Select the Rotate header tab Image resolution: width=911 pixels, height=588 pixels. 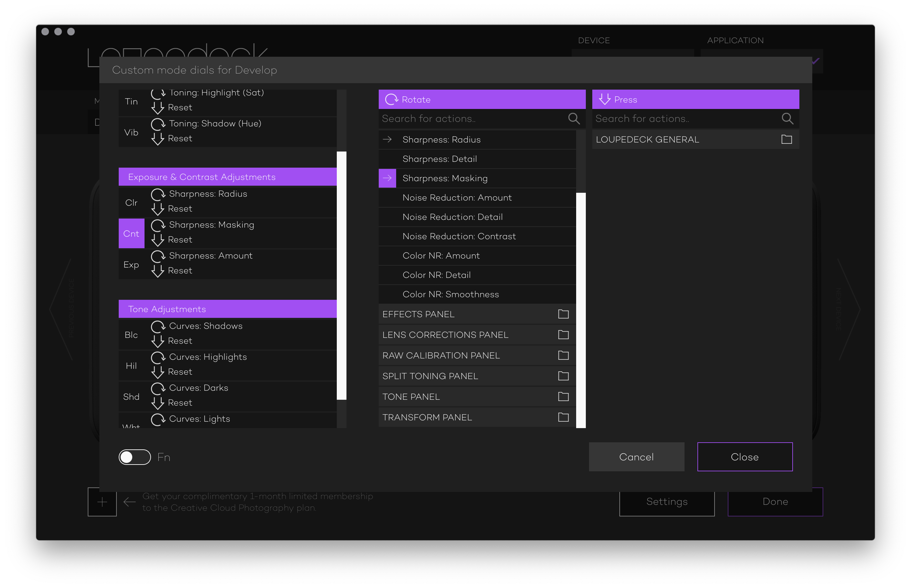482,100
